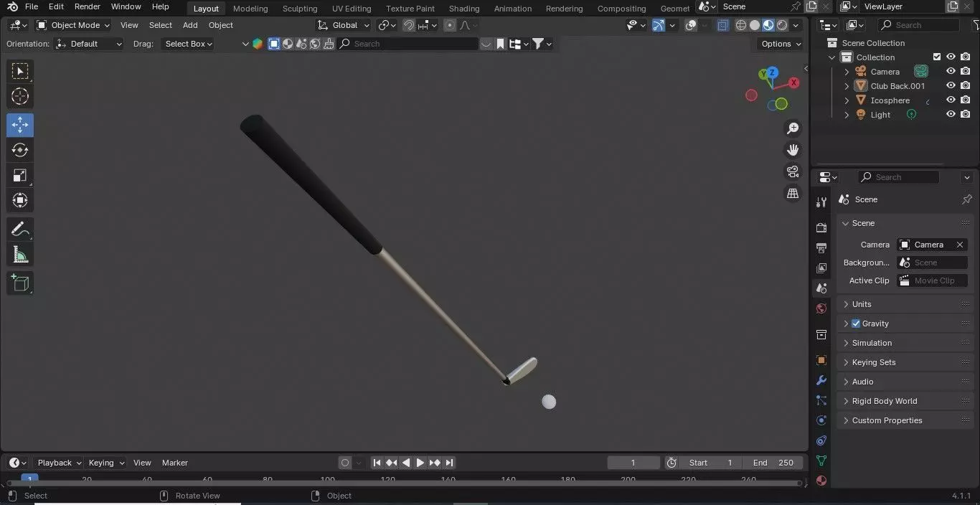Open the Modifiers properties tab
Viewport: 980px width, 505px height.
pyautogui.click(x=821, y=380)
